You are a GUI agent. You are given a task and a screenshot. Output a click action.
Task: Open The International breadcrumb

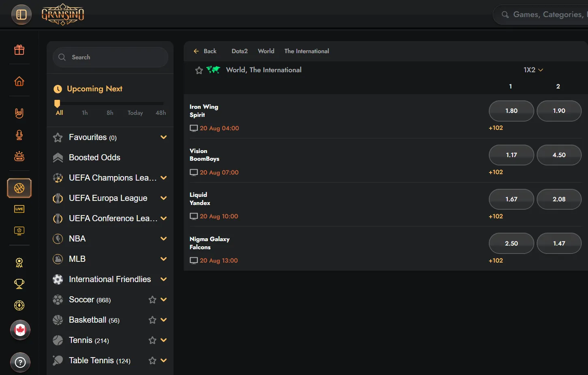click(x=307, y=51)
